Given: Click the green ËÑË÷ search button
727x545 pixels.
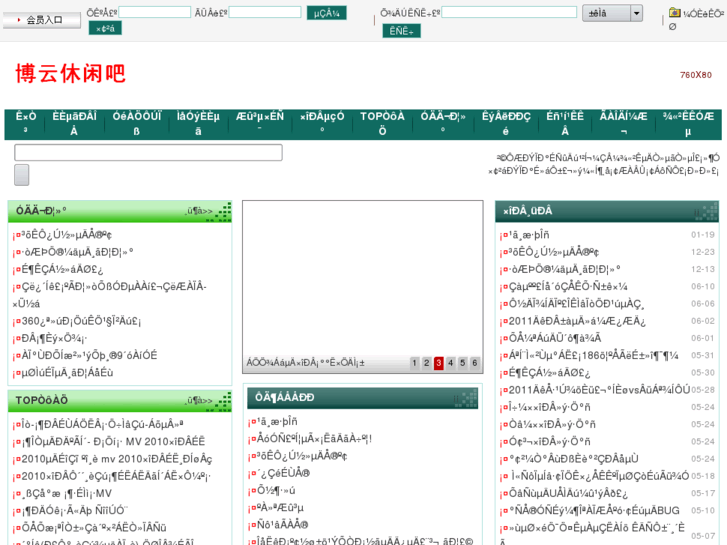Looking at the screenshot, I should (x=401, y=31).
